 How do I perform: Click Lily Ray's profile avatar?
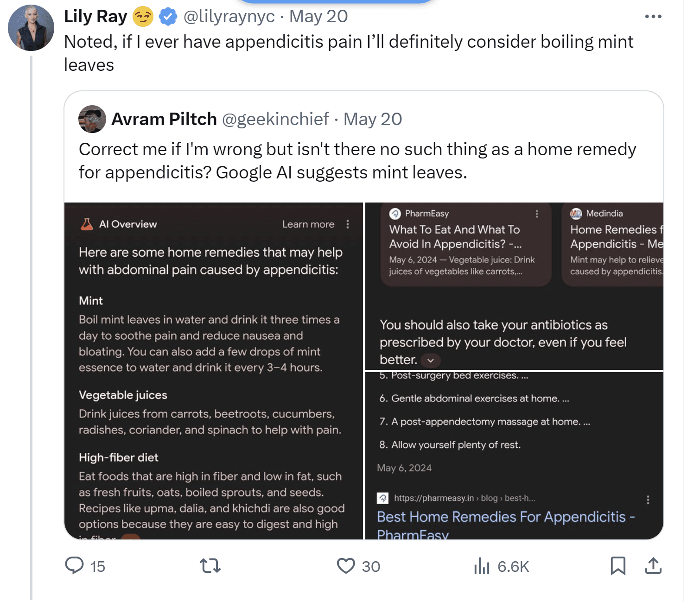point(31,28)
